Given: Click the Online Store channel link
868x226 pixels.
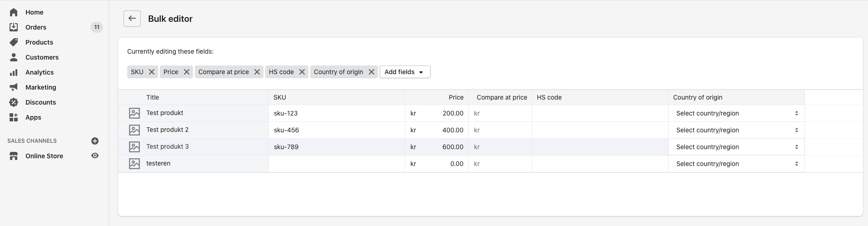Looking at the screenshot, I should click(x=44, y=156).
